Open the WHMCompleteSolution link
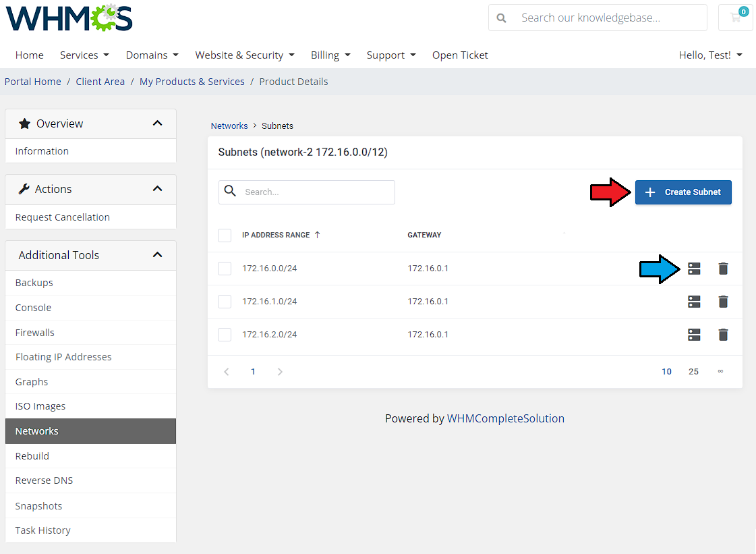The height and width of the screenshot is (554, 756). click(x=506, y=418)
